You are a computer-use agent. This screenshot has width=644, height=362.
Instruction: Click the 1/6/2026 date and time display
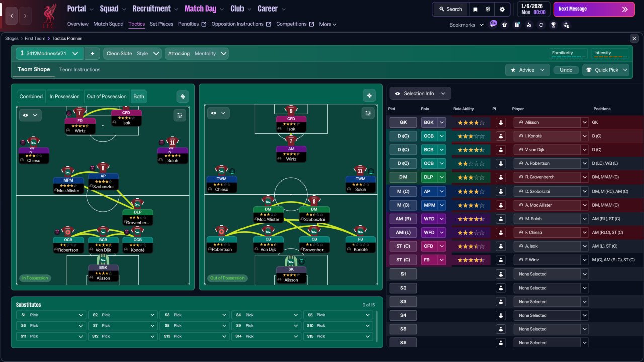pos(533,9)
